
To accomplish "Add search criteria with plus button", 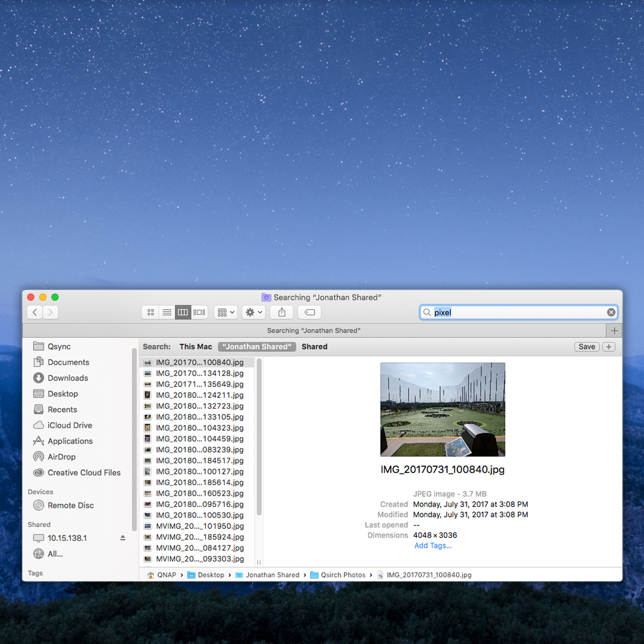I will pos(608,347).
